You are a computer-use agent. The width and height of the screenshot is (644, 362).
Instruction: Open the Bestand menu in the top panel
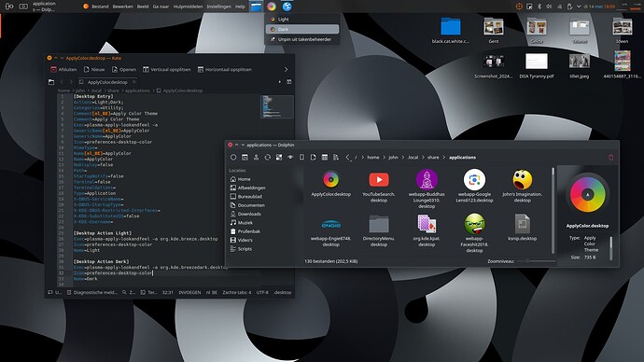[100, 7]
